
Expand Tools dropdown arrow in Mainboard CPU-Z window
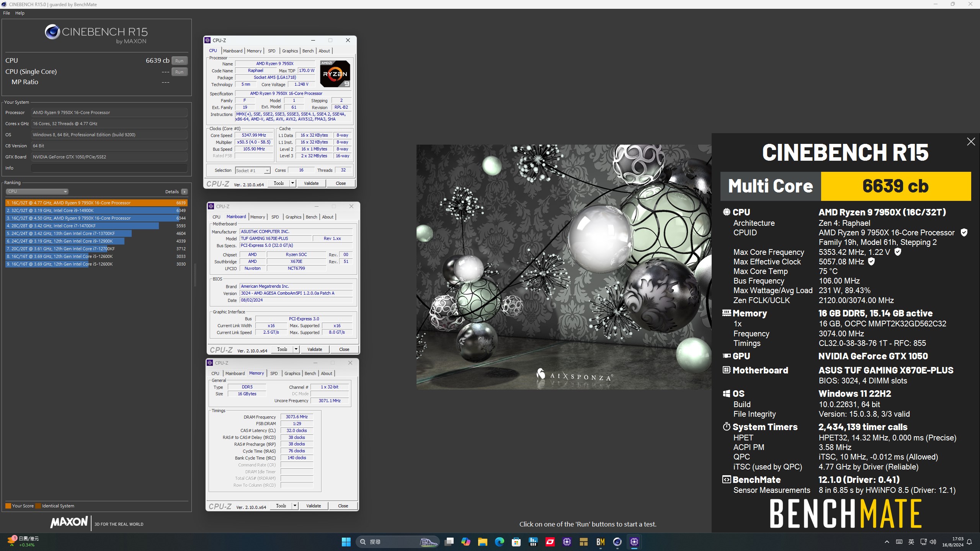pyautogui.click(x=296, y=349)
